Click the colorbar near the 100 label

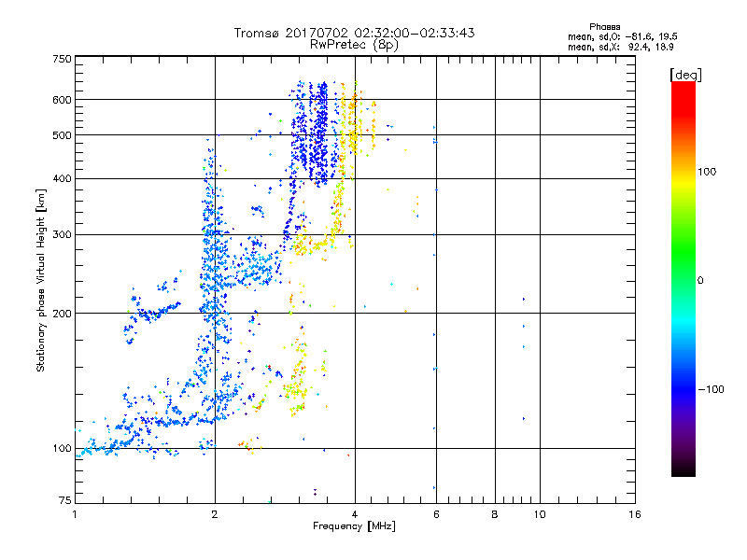684,172
